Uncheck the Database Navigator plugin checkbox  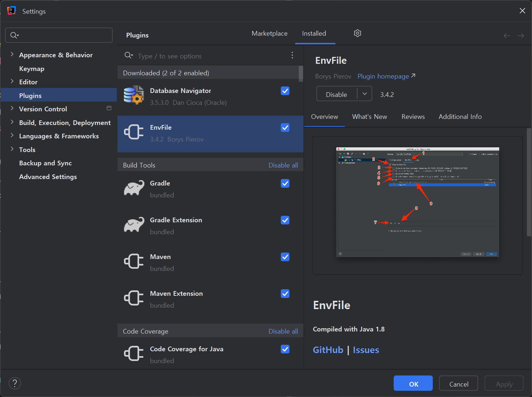click(x=285, y=91)
